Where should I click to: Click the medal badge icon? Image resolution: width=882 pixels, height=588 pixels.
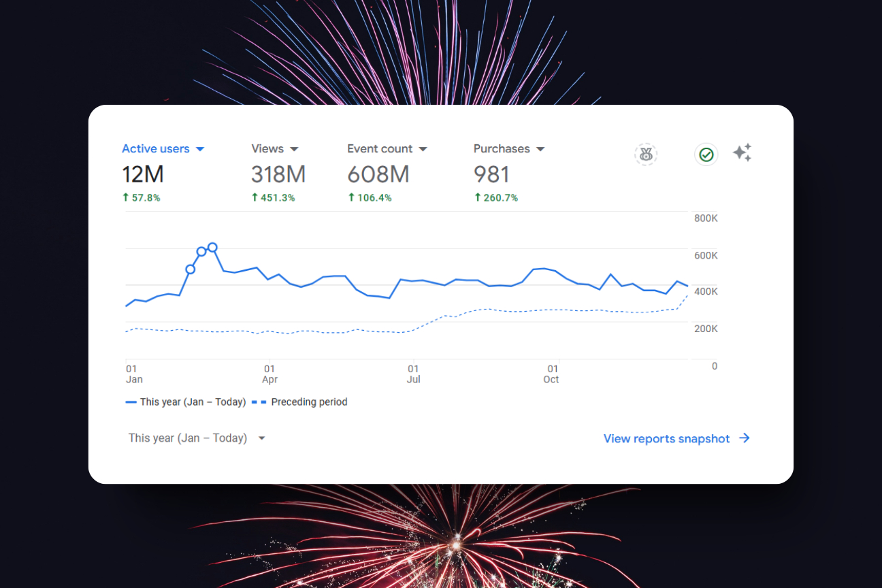646,154
